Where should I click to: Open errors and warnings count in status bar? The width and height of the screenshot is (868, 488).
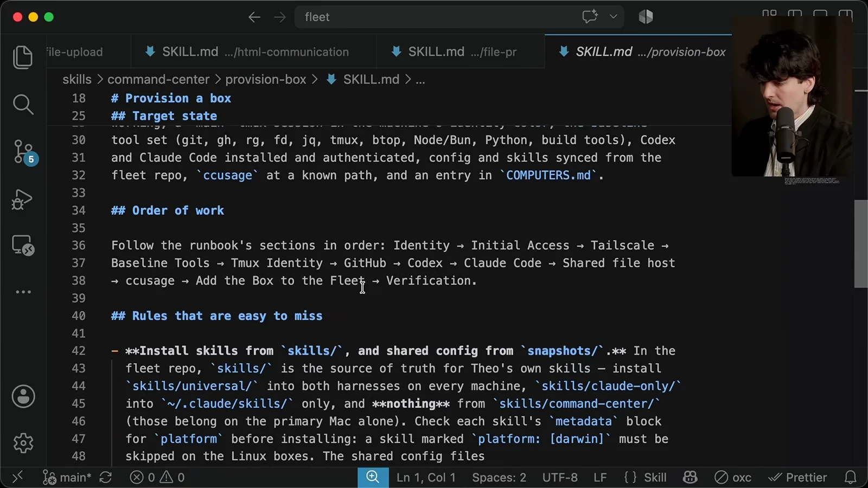point(157,477)
